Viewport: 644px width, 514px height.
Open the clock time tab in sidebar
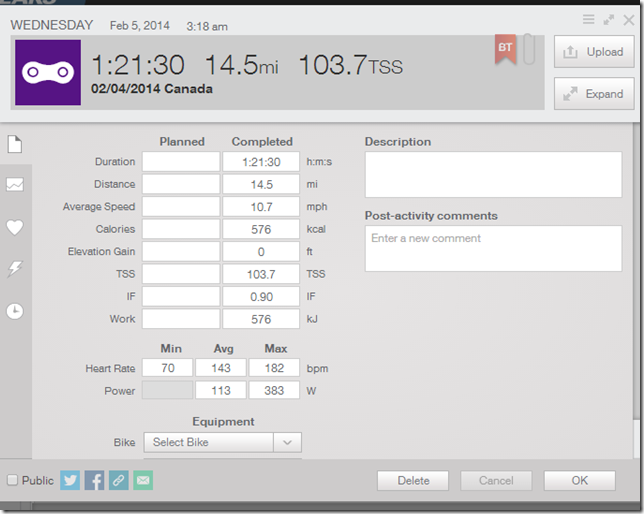click(x=15, y=311)
